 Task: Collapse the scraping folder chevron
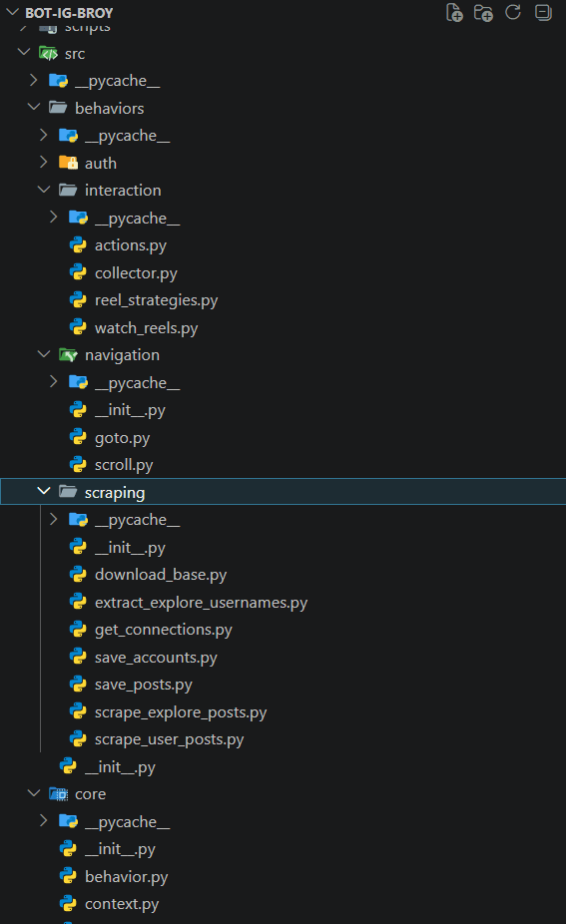(44, 490)
